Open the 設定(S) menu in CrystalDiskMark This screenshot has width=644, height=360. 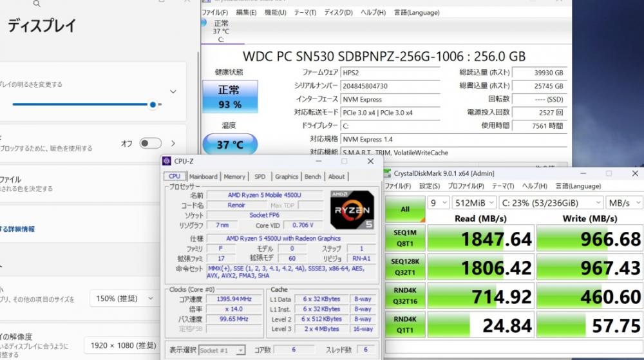430,186
